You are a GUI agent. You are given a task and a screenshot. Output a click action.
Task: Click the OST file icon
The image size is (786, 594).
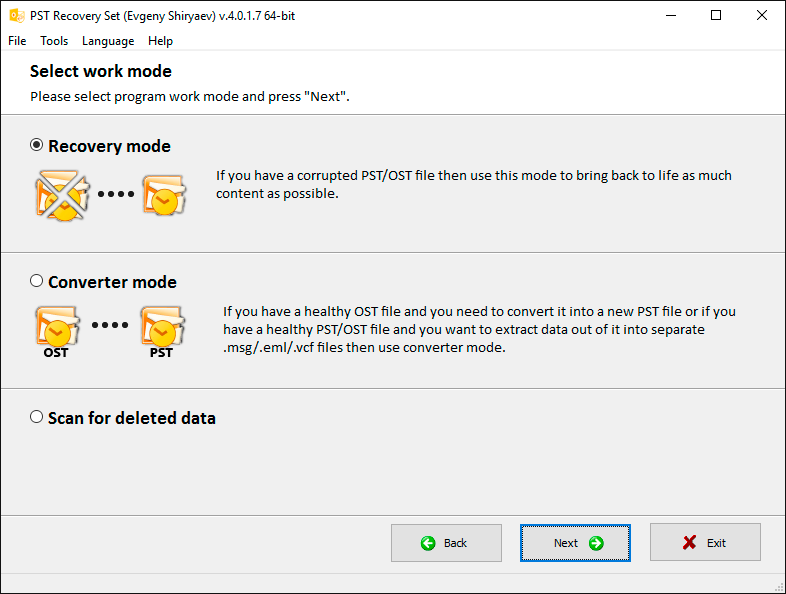[56, 329]
